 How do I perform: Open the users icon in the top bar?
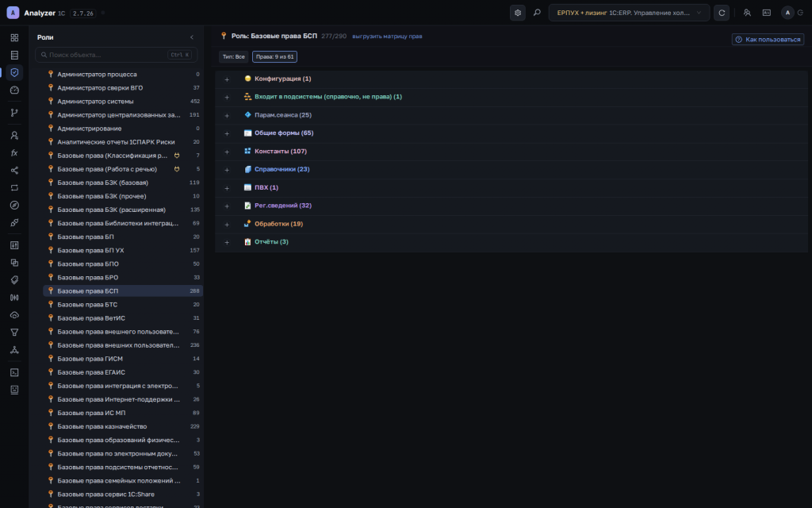click(x=747, y=13)
